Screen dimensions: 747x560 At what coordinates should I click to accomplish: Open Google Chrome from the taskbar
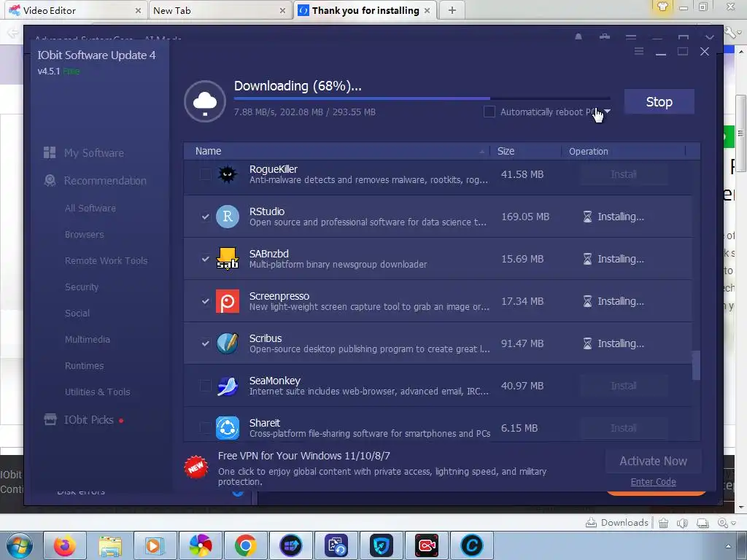point(245,545)
